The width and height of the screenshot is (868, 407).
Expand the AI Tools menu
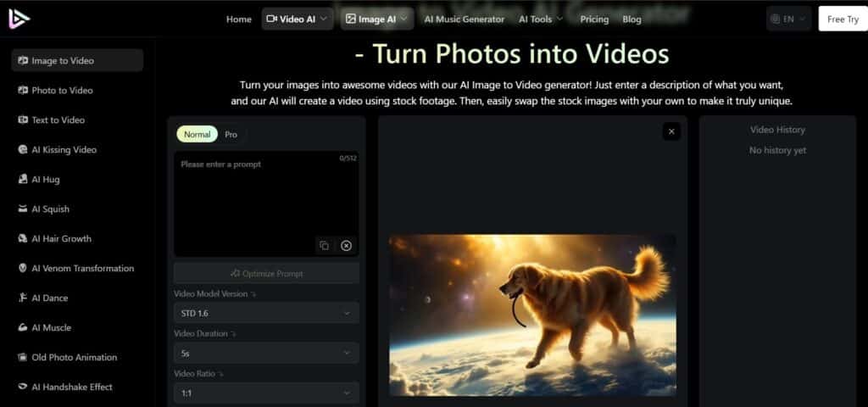pos(541,19)
